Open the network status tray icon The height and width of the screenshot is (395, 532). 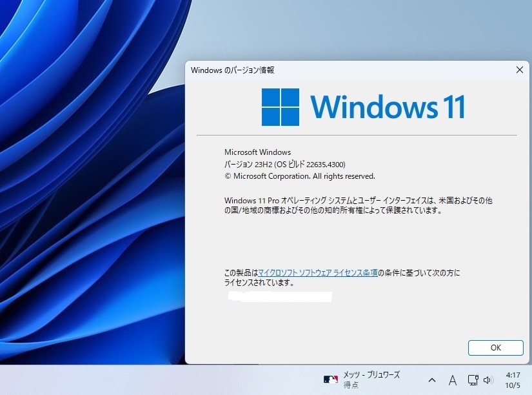click(473, 380)
